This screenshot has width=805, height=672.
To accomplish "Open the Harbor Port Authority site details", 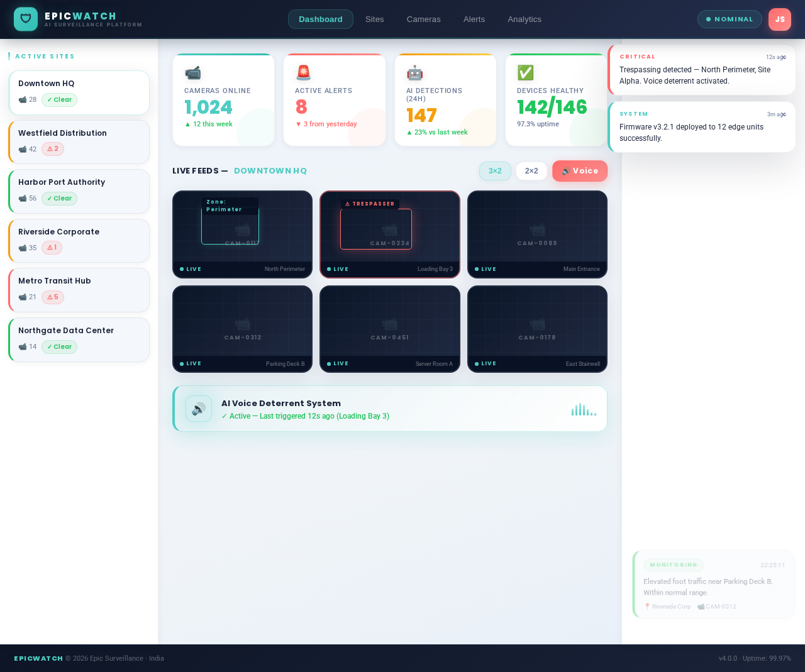I will pos(79,190).
